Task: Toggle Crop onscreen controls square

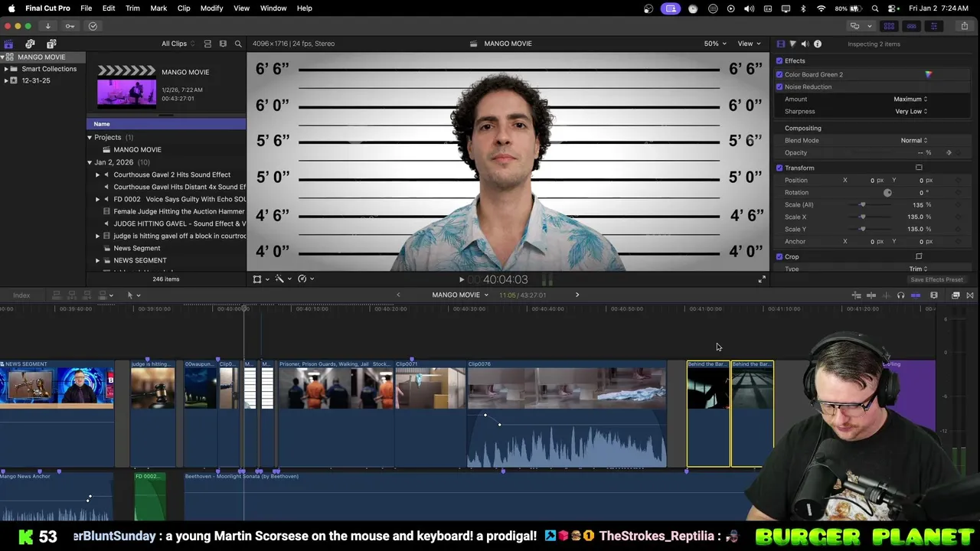Action: pyautogui.click(x=919, y=256)
